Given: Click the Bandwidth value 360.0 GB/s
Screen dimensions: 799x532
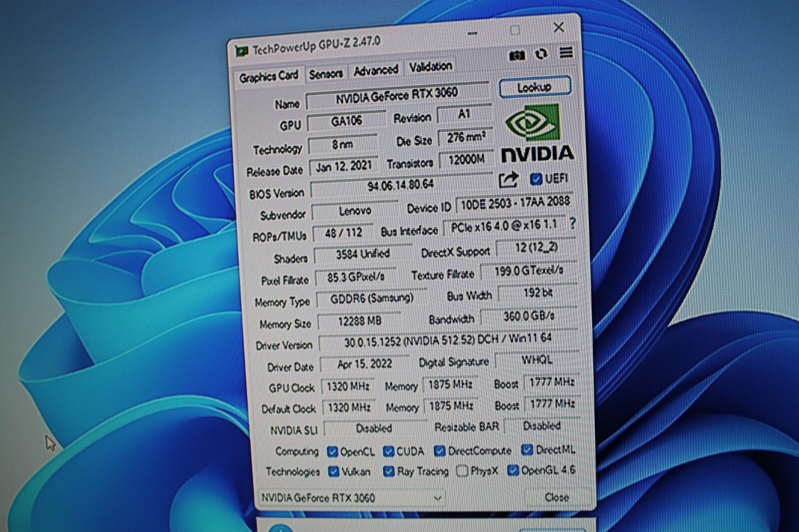Looking at the screenshot, I should [x=529, y=316].
